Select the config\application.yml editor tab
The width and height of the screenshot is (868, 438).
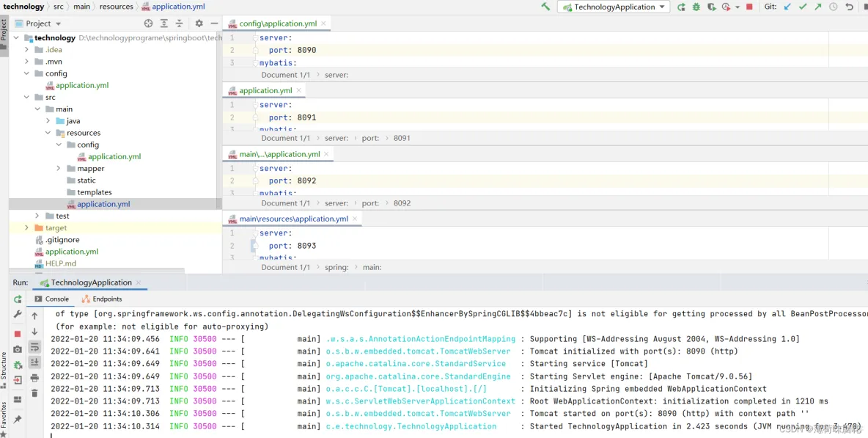(277, 23)
